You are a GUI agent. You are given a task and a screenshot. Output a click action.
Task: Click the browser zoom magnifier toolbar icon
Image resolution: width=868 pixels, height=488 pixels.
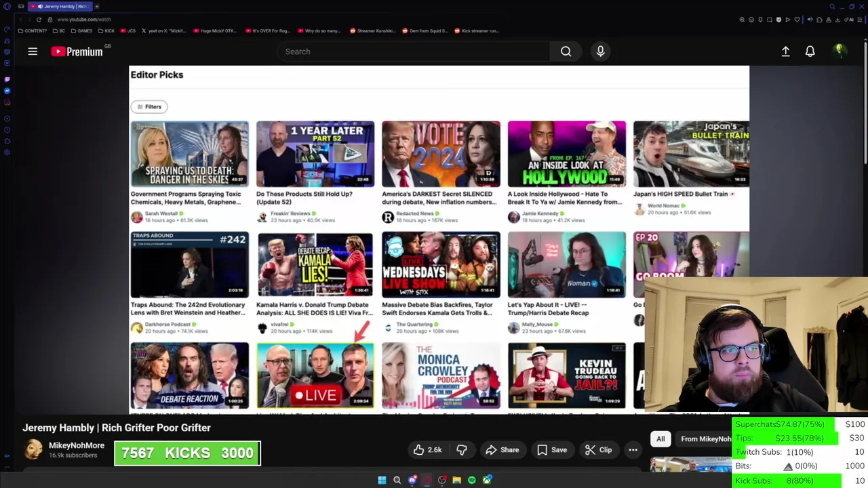click(x=742, y=20)
